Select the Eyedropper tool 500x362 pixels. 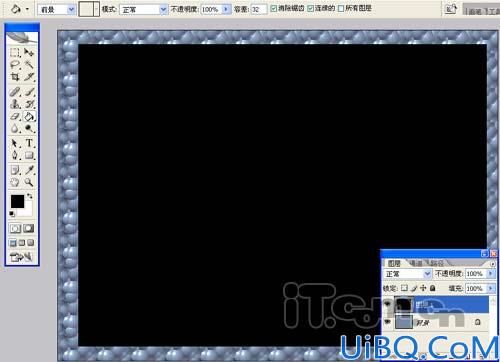(29, 170)
